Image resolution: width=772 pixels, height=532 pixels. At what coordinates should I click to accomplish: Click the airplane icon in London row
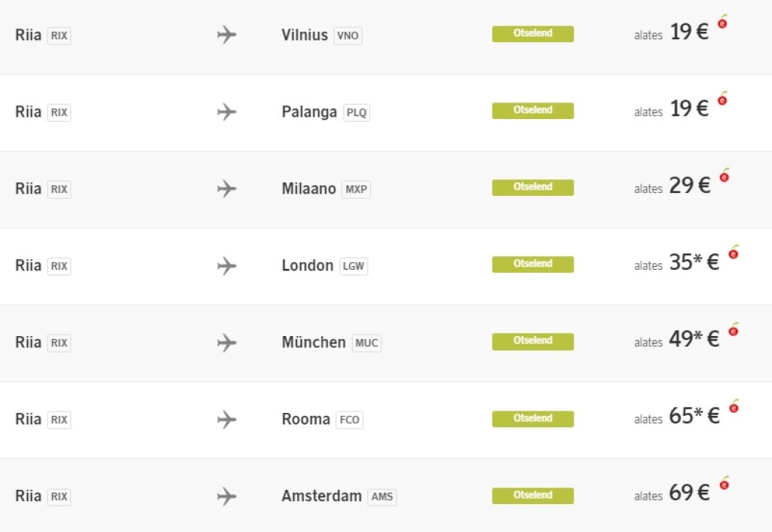(226, 266)
